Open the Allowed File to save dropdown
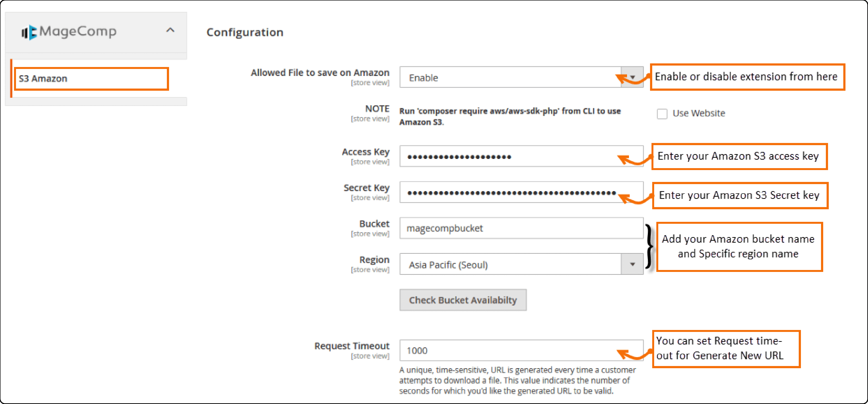 pyautogui.click(x=521, y=77)
